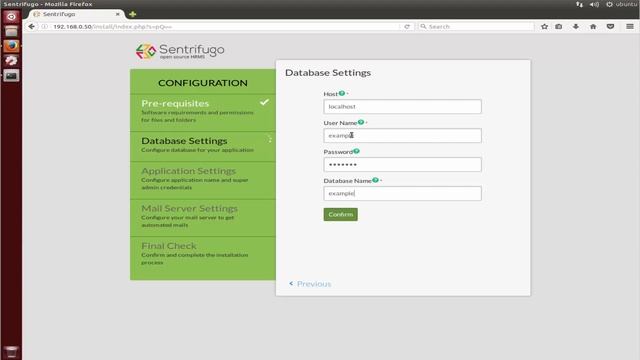Open a new tab with the plus icon
Image resolution: width=640 pixels, height=360 pixels.
[x=132, y=14]
